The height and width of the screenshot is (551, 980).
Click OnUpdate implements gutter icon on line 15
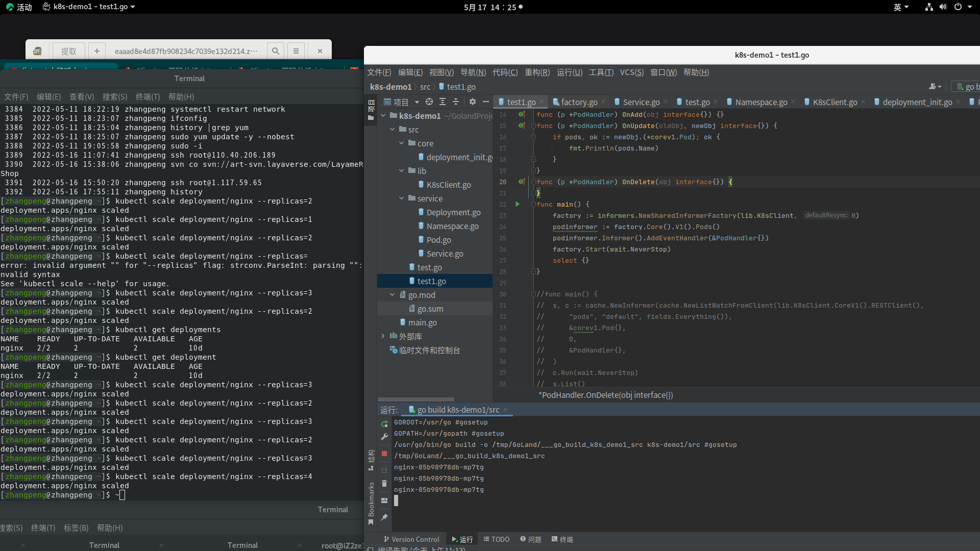pyautogui.click(x=522, y=126)
